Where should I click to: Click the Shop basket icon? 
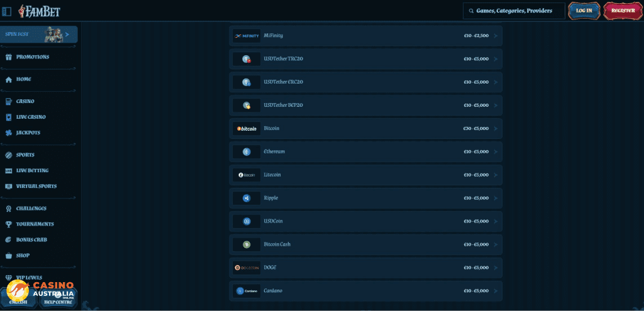8,256
